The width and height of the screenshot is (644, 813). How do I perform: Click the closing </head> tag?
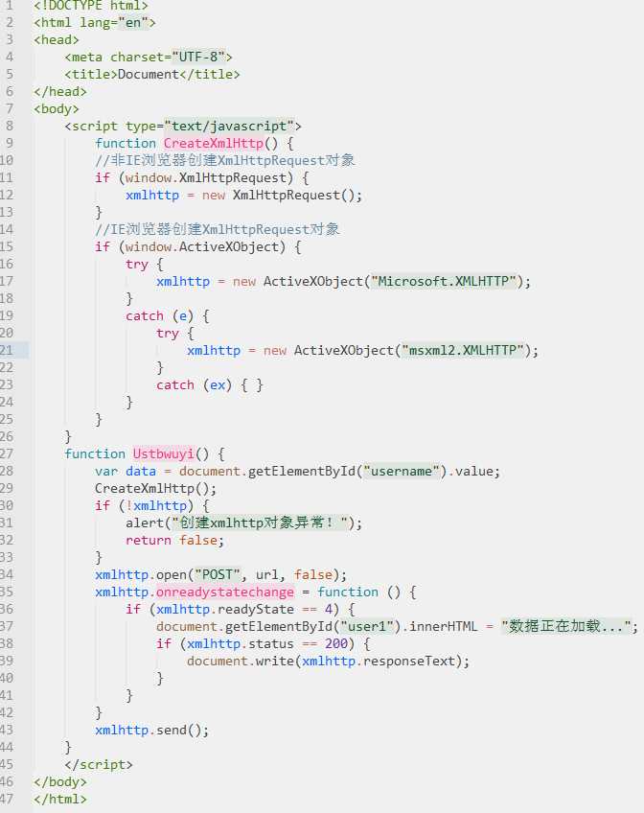pyautogui.click(x=60, y=91)
